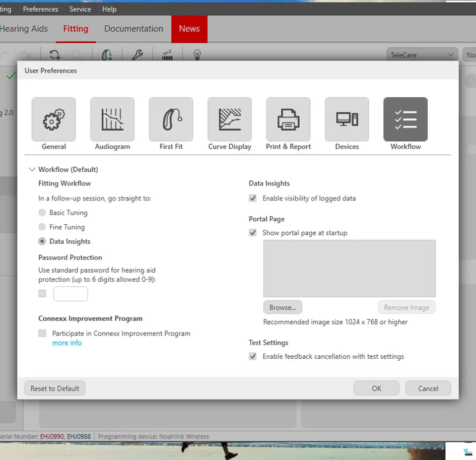This screenshot has height=460, width=476.
Task: Open the wrench tools toolbar icon
Action: 138,54
